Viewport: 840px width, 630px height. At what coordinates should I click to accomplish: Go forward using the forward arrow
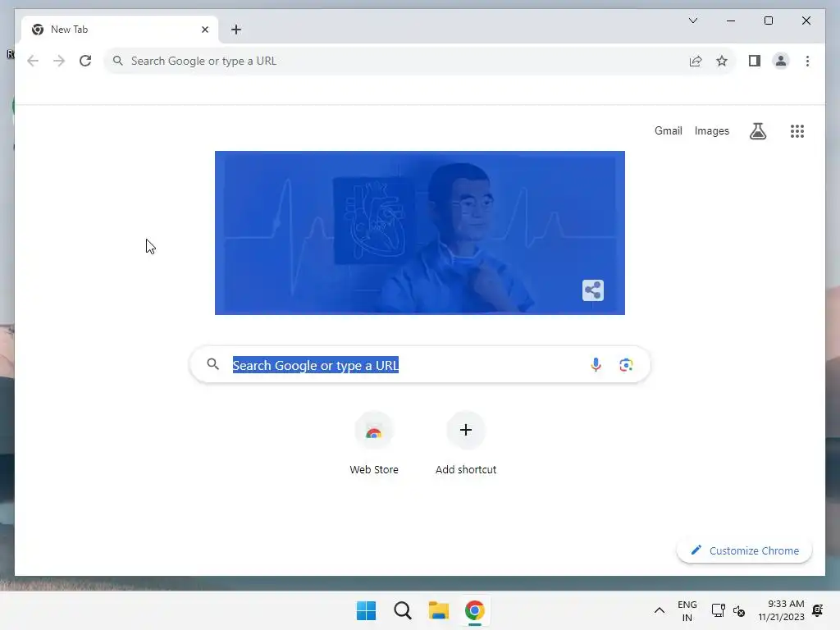coord(59,61)
